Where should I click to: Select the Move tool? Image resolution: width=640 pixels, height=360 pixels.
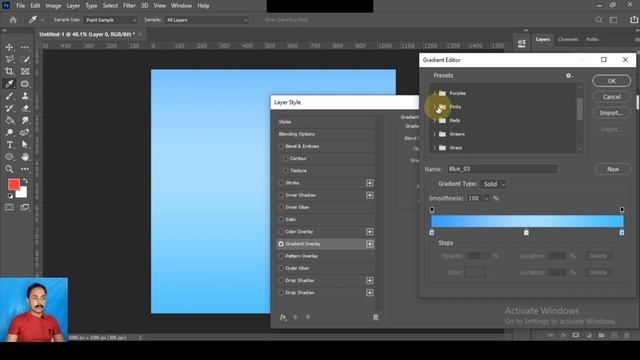[9, 47]
